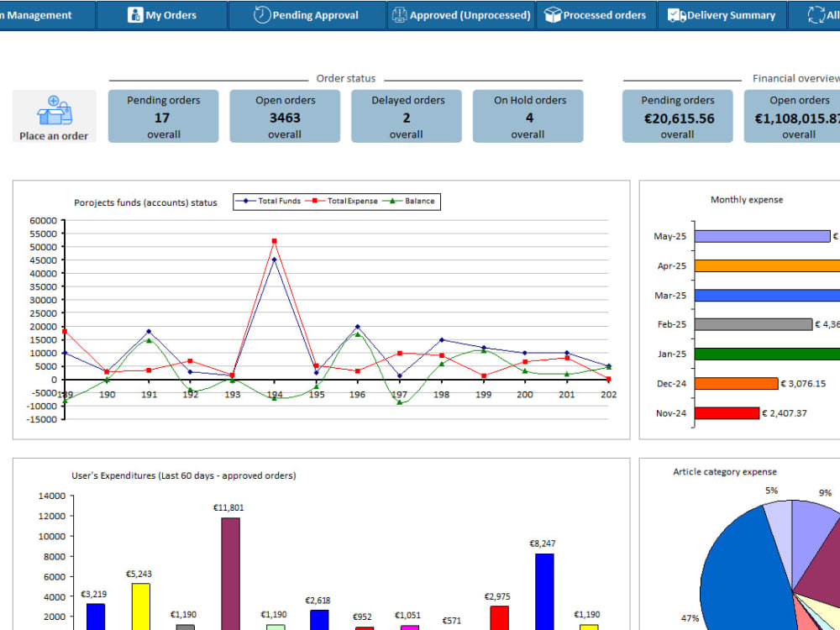Screen dimensions: 840x630
Task: Click the Dec-24 bar worth €3,076.15
Action: point(736,384)
